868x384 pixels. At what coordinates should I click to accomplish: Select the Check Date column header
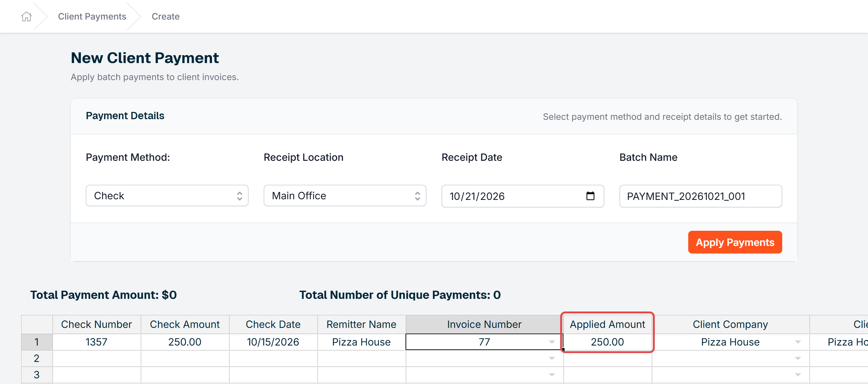pos(273,324)
